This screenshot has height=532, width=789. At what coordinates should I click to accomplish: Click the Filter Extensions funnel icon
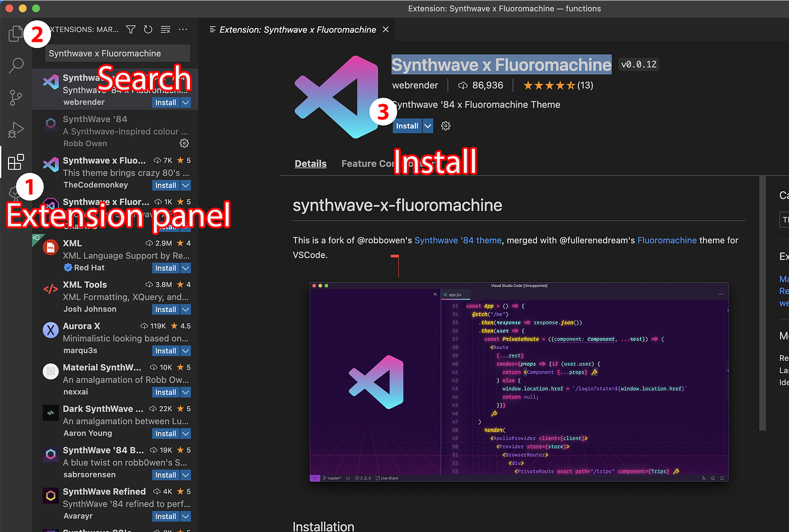pyautogui.click(x=130, y=29)
